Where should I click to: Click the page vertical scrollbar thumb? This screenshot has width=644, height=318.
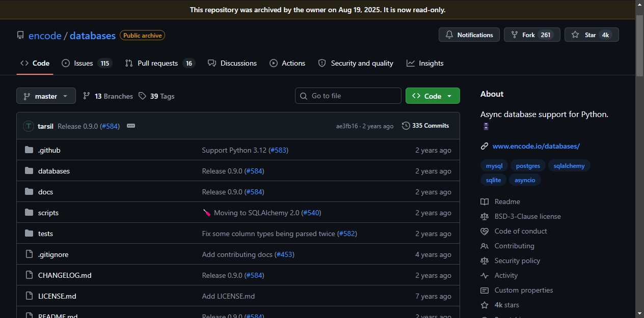pos(640,46)
